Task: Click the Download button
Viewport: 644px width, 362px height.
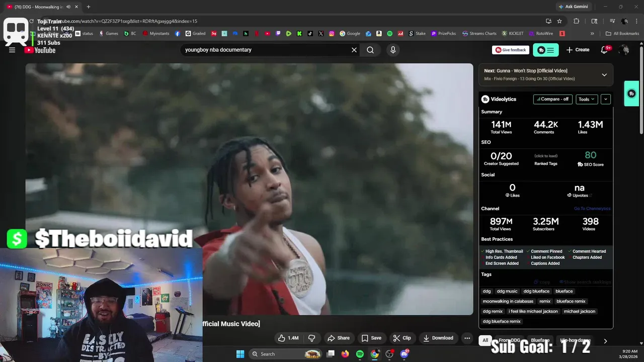Action: (438, 338)
